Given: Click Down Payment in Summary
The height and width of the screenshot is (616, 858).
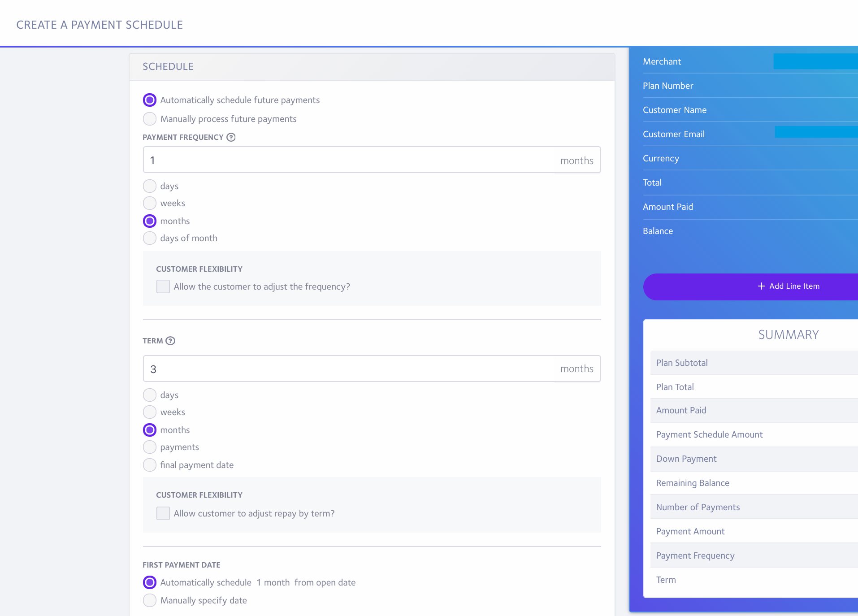Looking at the screenshot, I should click(754, 459).
